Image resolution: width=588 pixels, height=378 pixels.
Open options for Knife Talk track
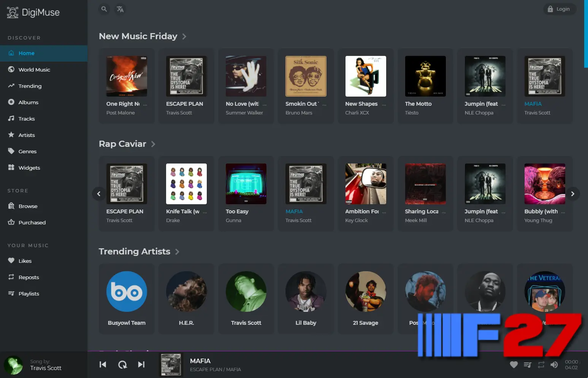click(205, 212)
